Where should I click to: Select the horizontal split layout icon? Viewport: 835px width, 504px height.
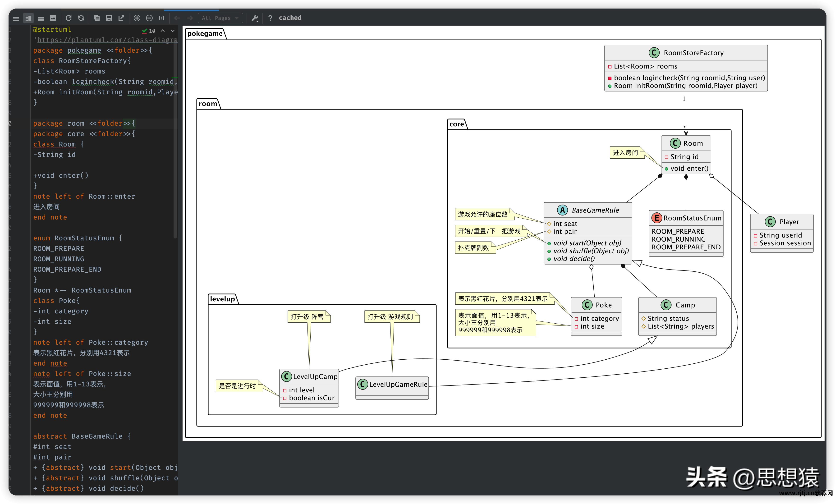click(x=41, y=18)
